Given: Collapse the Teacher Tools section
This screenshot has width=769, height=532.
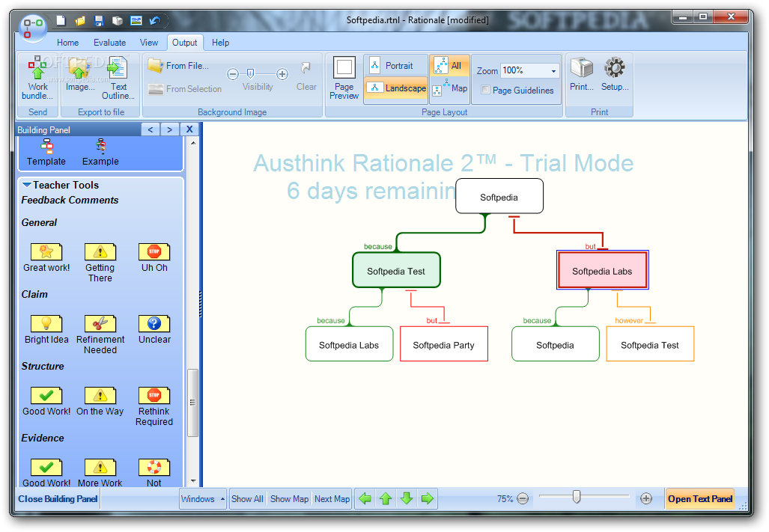Looking at the screenshot, I should click(27, 185).
